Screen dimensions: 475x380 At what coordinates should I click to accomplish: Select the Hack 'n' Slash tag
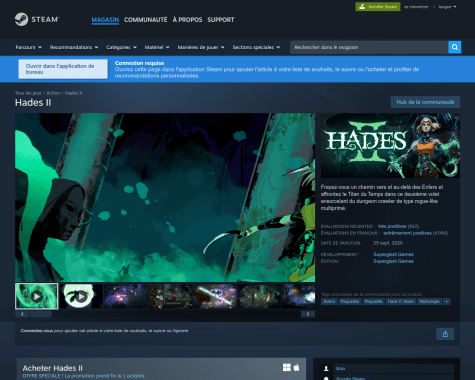[401, 301]
